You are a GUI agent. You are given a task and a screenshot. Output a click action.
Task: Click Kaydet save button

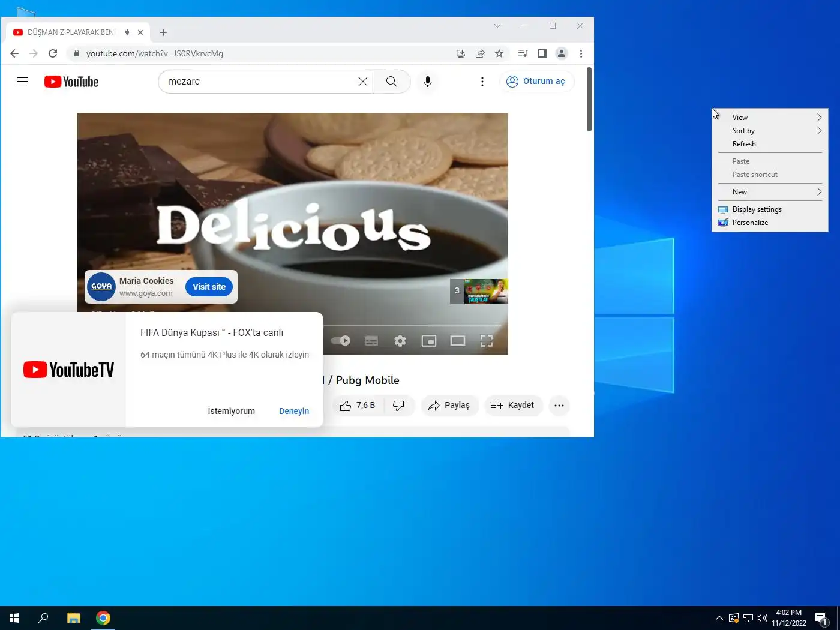tap(513, 406)
